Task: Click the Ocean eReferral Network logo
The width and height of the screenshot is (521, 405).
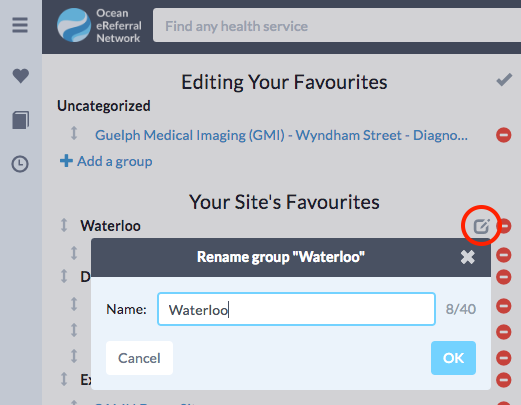Action: [x=99, y=26]
